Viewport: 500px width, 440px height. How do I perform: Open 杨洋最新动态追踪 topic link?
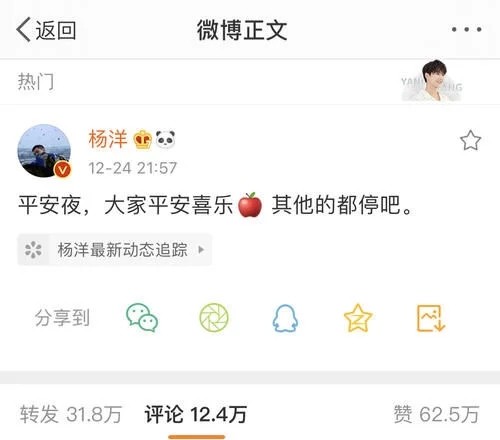[x=115, y=250]
